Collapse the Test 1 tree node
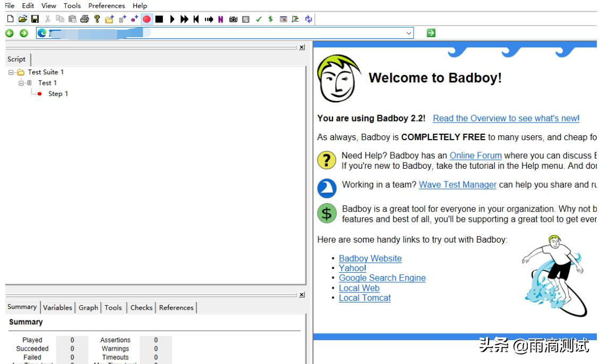This screenshot has width=600, height=364. point(21,83)
